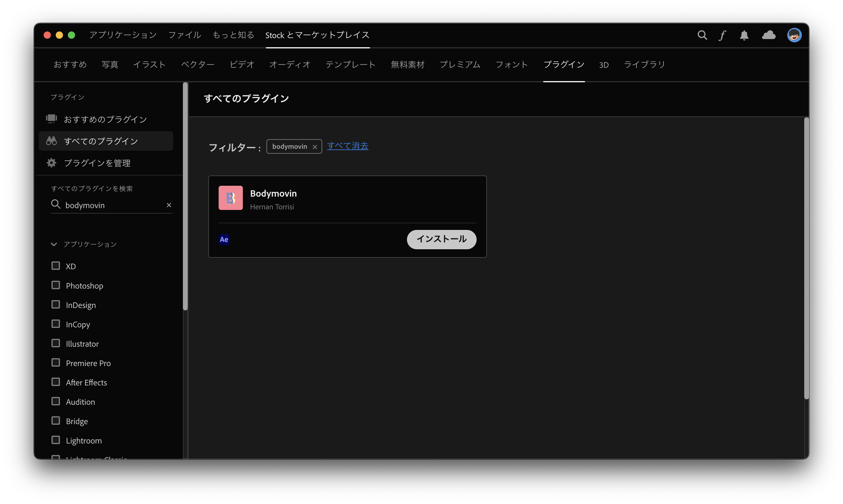Minimize the window with the yellow button

(x=59, y=35)
